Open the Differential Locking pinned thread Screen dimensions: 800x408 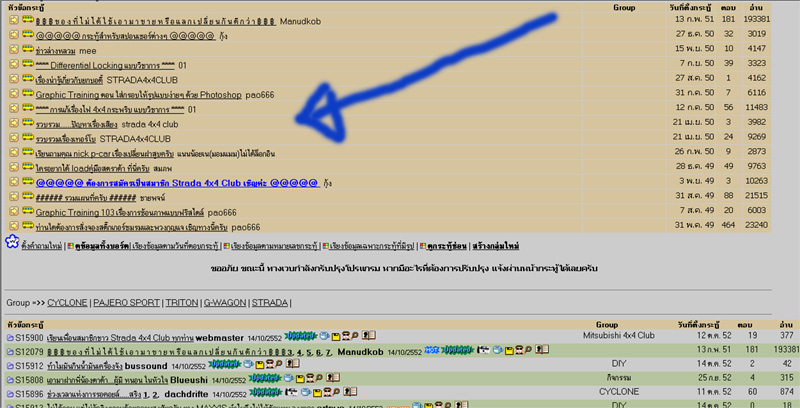[105, 65]
